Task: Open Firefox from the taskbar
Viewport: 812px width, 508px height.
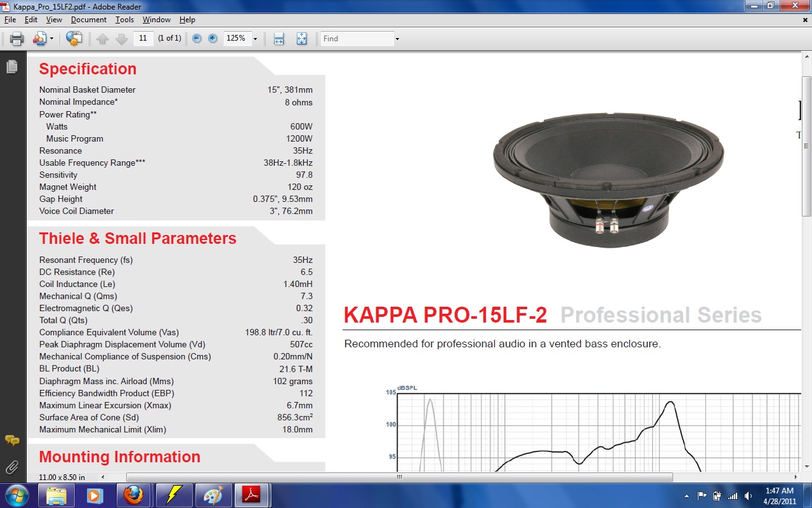Action: click(133, 495)
